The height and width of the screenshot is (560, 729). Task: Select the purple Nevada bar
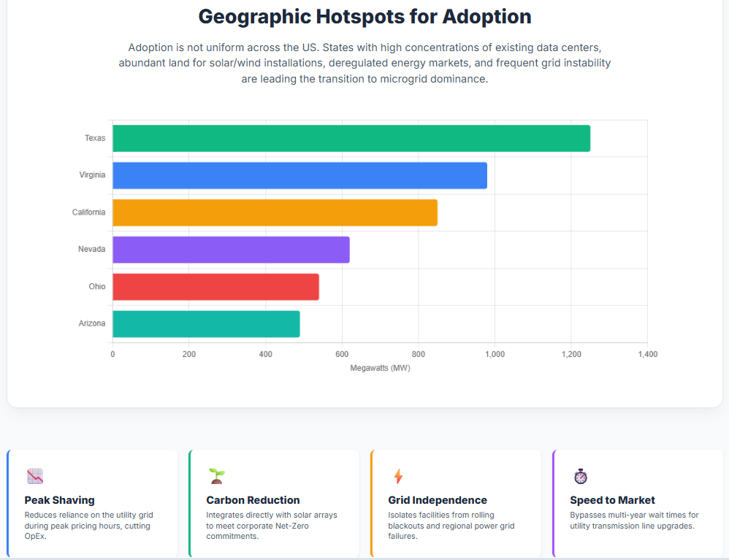(x=231, y=250)
